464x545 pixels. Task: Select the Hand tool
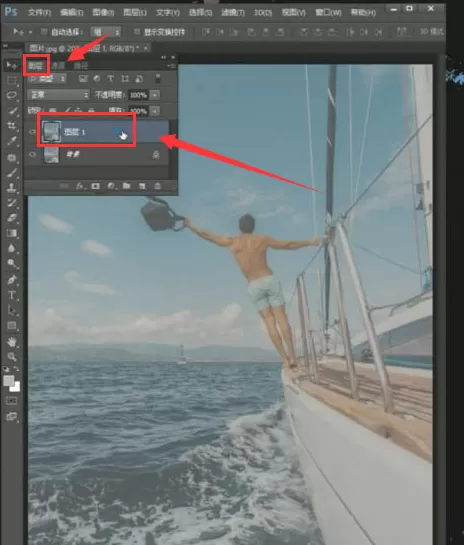click(x=12, y=342)
